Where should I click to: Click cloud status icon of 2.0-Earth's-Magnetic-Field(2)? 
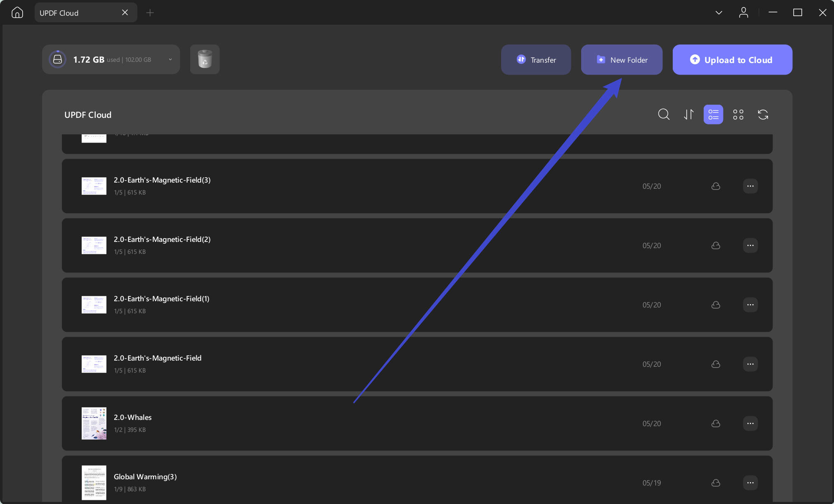(x=716, y=246)
